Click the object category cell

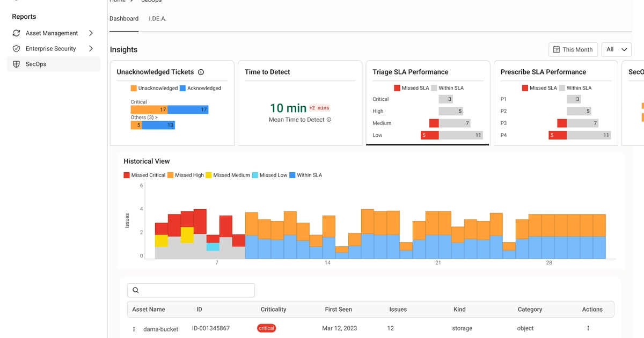click(525, 328)
